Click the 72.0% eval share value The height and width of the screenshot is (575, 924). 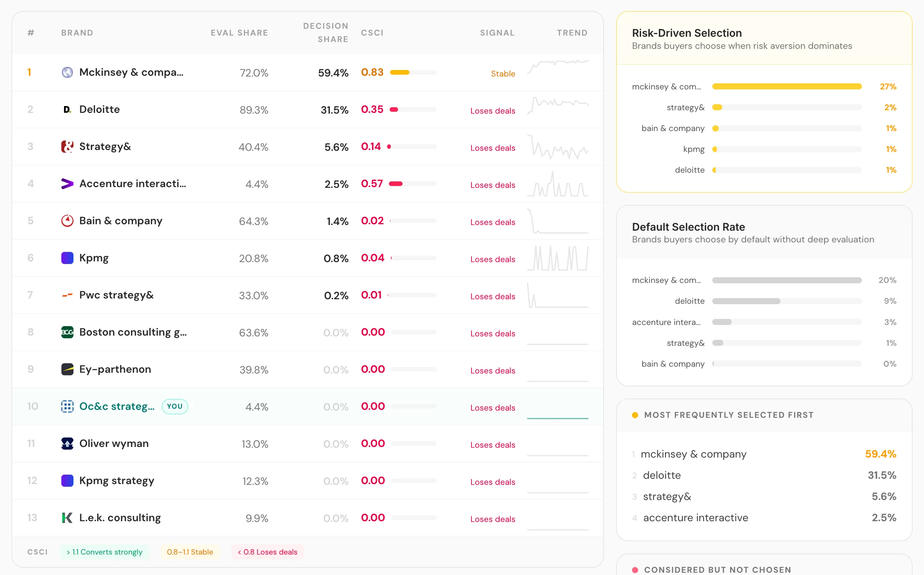pos(254,73)
